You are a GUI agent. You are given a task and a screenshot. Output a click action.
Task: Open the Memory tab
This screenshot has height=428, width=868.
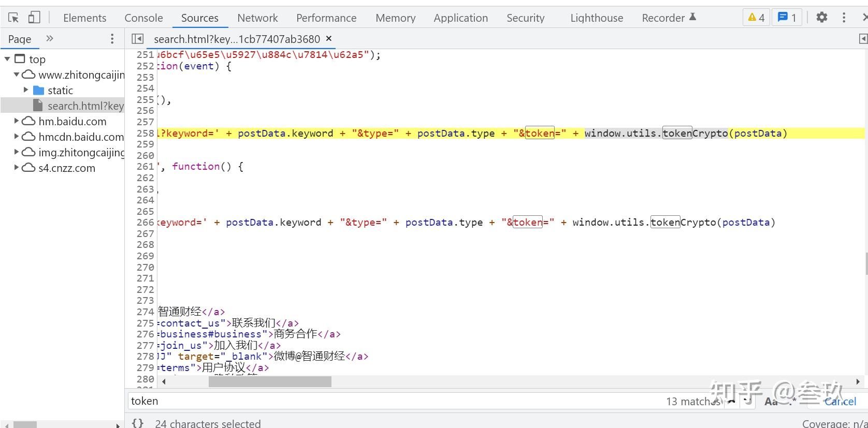[395, 18]
